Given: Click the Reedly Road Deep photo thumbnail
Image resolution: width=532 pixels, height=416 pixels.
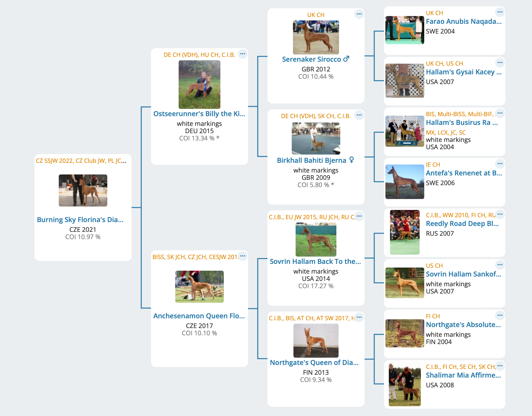Looking at the screenshot, I should coord(405,232).
